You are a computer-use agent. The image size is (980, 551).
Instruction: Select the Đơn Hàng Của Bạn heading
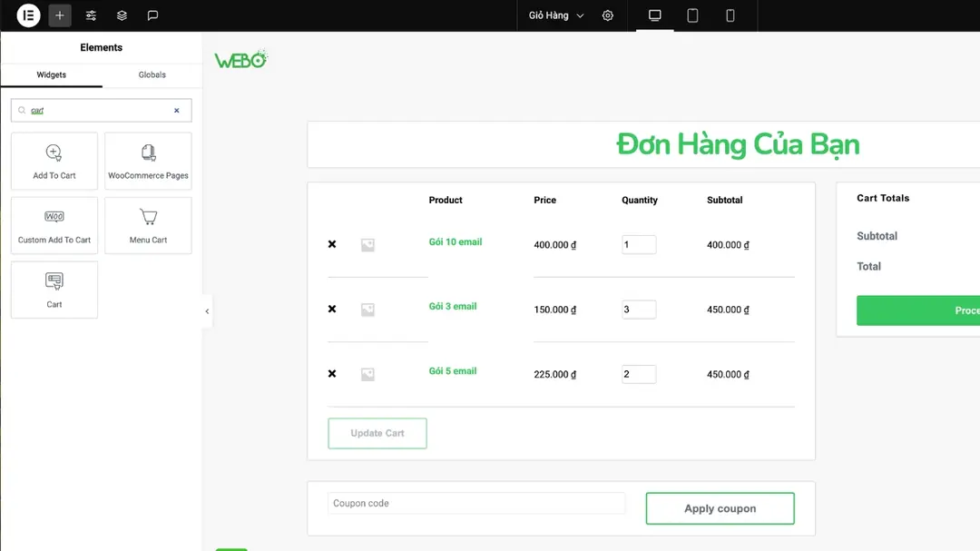(x=738, y=144)
